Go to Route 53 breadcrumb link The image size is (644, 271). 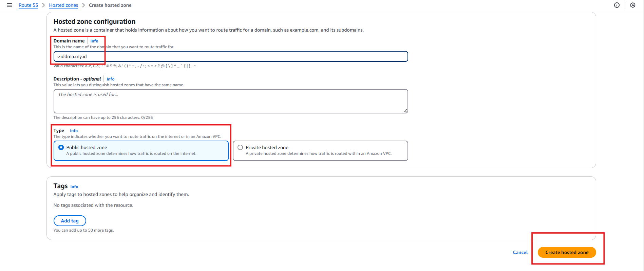(x=28, y=5)
